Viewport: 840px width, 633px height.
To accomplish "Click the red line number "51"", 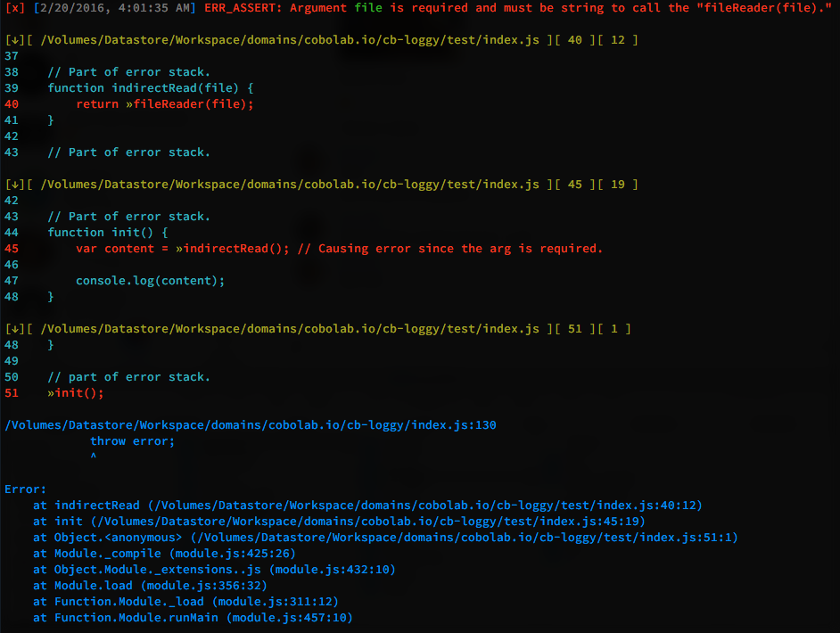I will (x=12, y=393).
